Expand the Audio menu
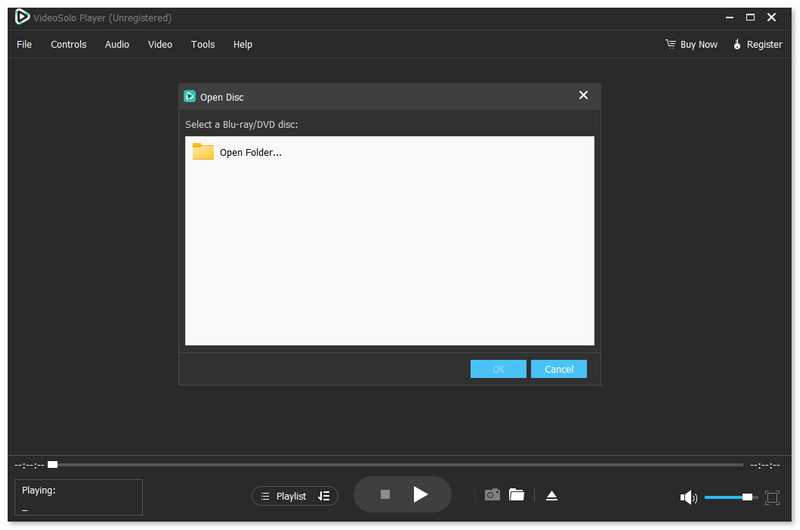The image size is (800, 530). tap(117, 44)
